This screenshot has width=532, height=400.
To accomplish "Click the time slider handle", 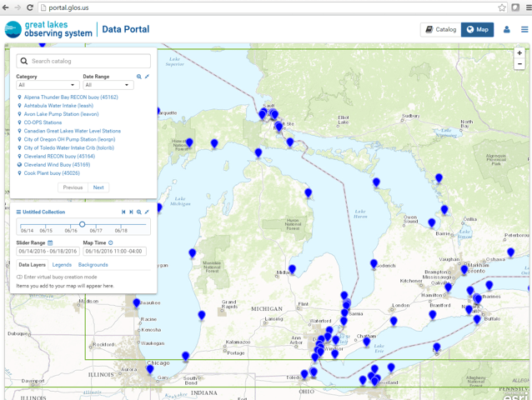I will (82, 224).
